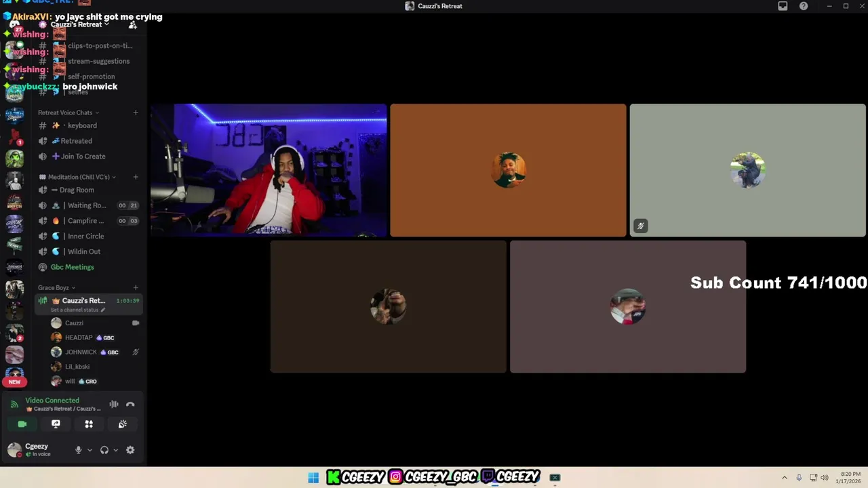This screenshot has width=868, height=488.
Task: Click the camera icon next to Cauzzi
Action: (136, 323)
